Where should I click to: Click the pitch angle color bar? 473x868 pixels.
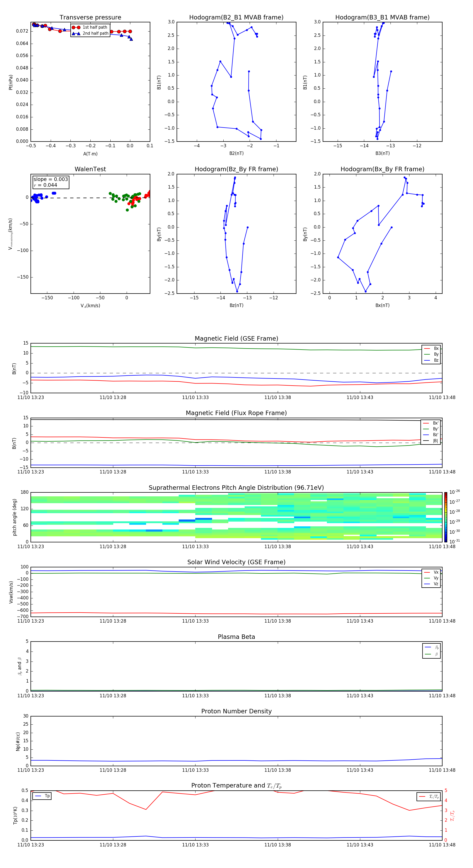(445, 517)
